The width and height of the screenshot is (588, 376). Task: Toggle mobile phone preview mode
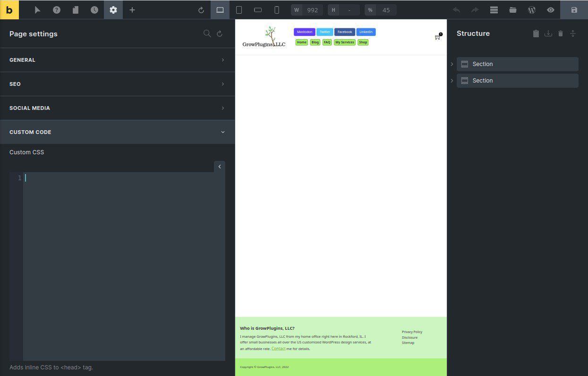pos(277,9)
